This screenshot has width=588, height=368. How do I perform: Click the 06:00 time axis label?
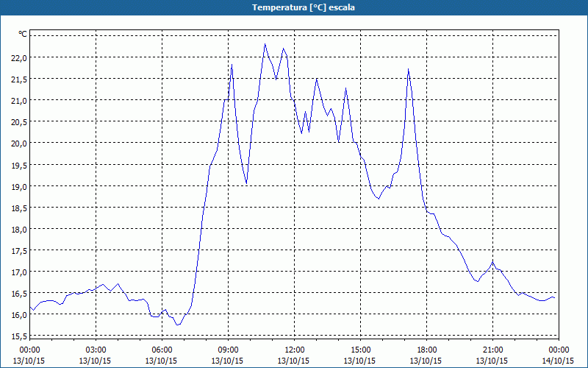[162, 350]
